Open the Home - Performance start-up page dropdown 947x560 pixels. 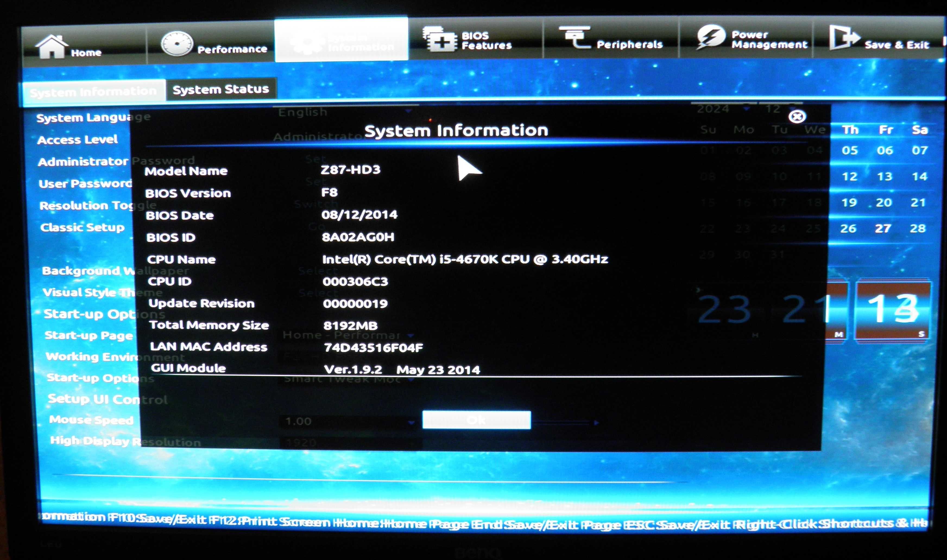[x=348, y=335]
